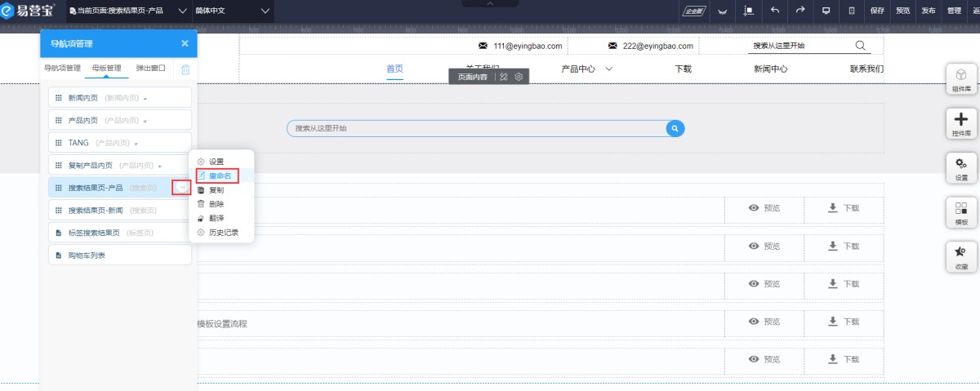The height and width of the screenshot is (391, 980).
Task: Choose 重命名 from the context menu
Action: tap(220, 176)
